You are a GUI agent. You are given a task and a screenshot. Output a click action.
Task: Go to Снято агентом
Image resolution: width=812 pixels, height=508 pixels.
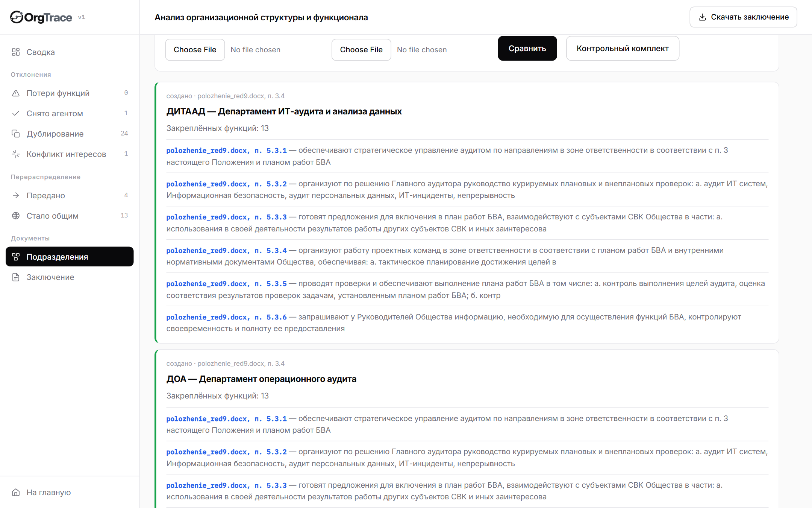pyautogui.click(x=70, y=113)
